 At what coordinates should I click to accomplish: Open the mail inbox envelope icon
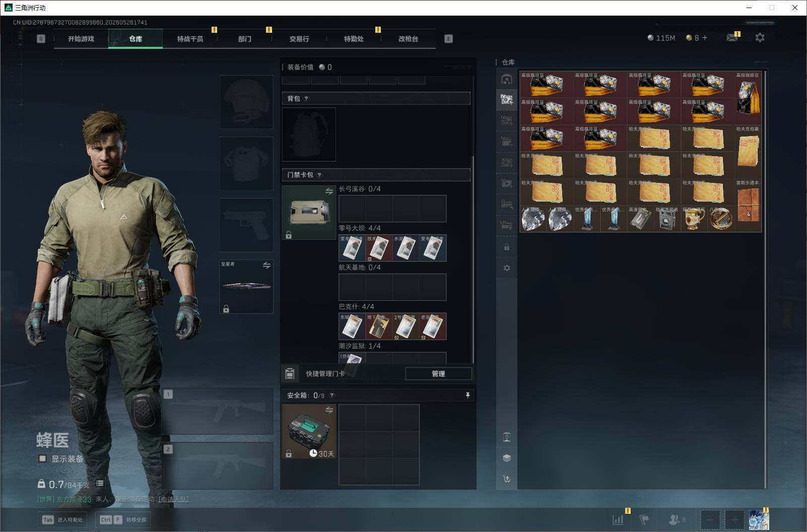pyautogui.click(x=732, y=38)
